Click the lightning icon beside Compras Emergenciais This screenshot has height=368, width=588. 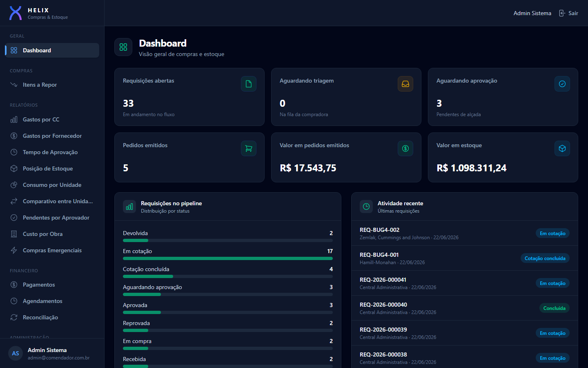click(x=14, y=250)
